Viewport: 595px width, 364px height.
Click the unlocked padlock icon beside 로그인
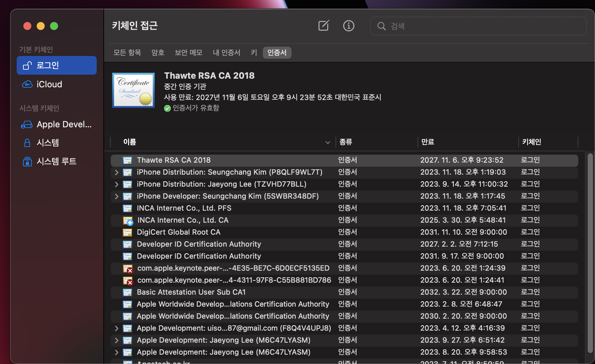27,65
